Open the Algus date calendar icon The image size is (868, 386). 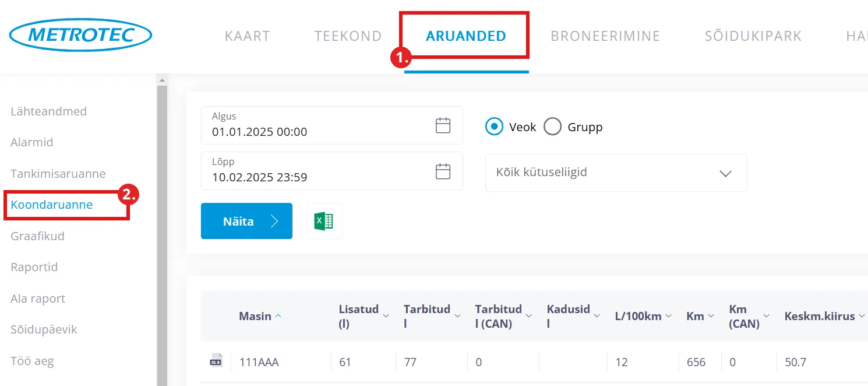[443, 125]
